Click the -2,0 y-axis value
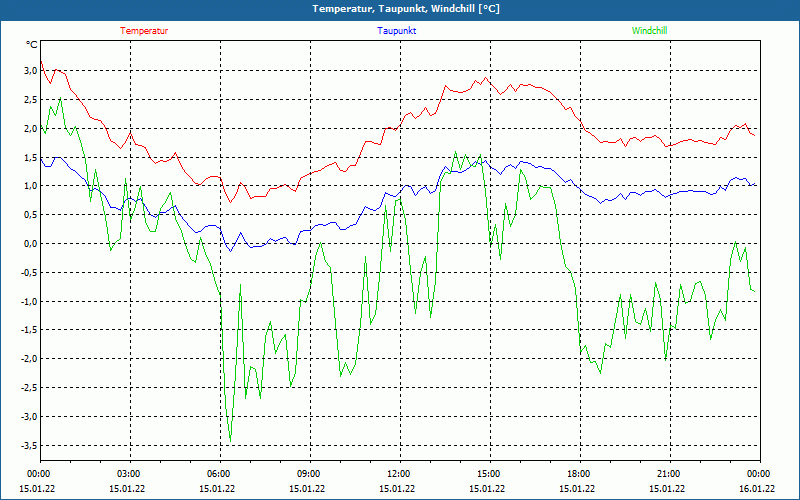Viewport: 800px width, 500px height. coord(29,359)
